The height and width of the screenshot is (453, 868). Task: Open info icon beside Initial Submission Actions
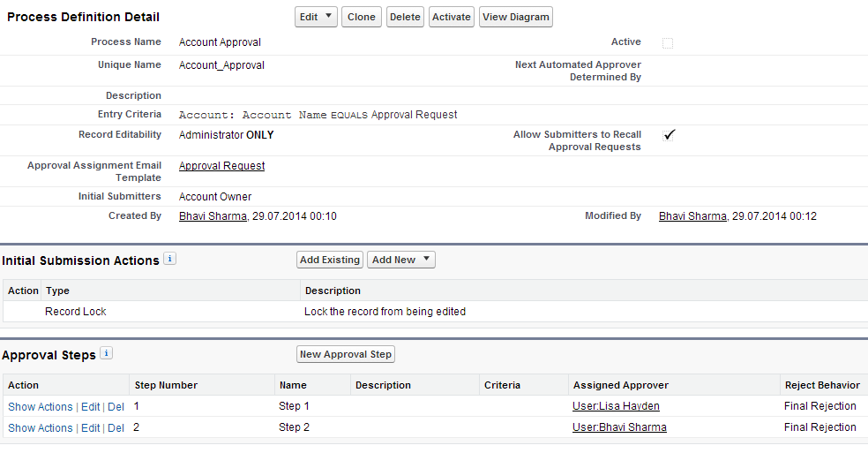point(170,259)
